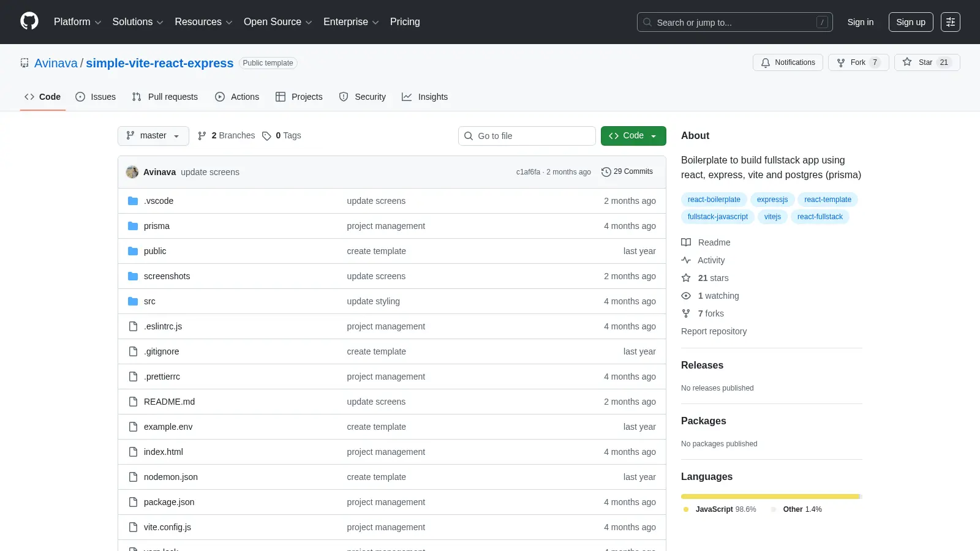Click the branch icon beside Branches
The width and height of the screenshot is (980, 551).
202,136
